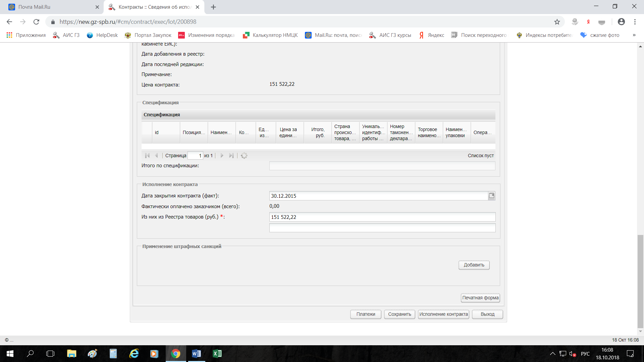Open the АИС ГЗ курсы bookmark

coord(390,35)
